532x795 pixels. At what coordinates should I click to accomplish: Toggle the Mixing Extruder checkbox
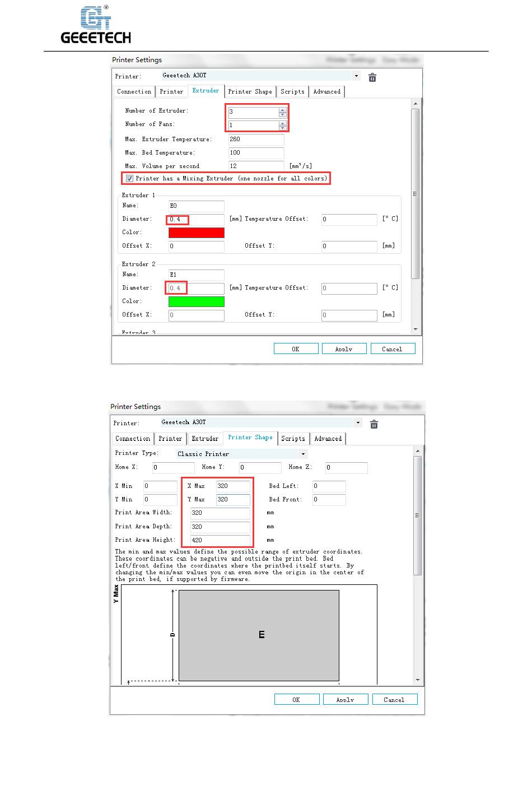[130, 179]
